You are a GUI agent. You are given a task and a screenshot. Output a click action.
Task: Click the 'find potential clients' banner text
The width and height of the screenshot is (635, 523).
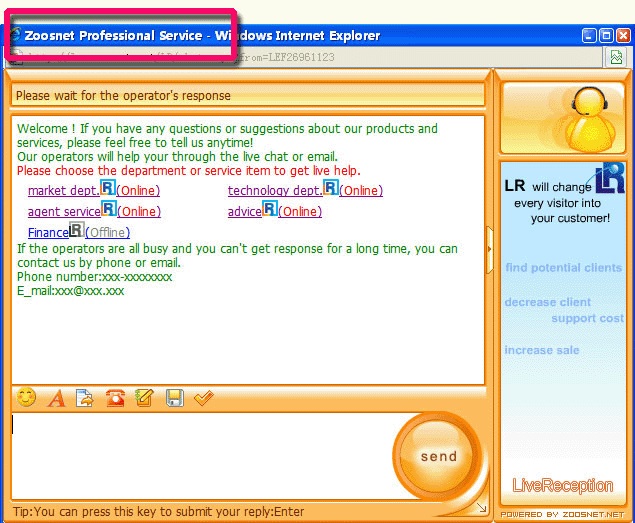coord(563,268)
